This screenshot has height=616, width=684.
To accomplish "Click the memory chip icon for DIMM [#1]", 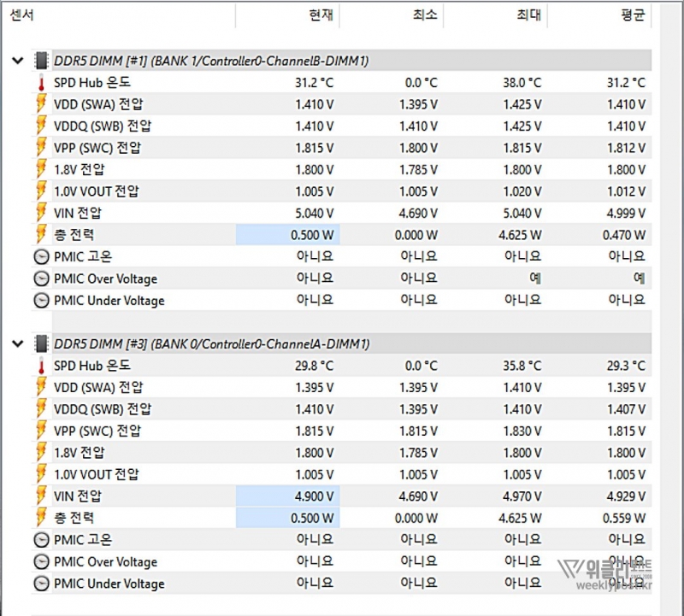I will (41, 61).
